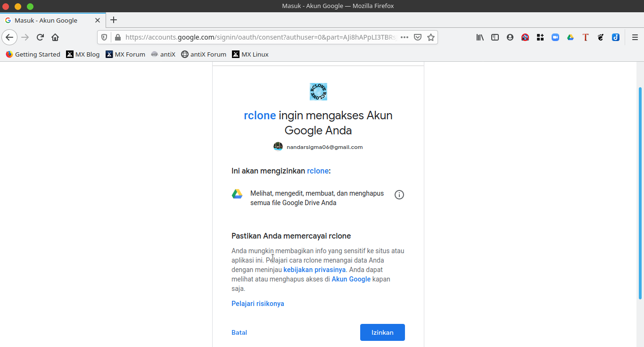The width and height of the screenshot is (644, 347).
Task: Click the account avatar beside the email
Action: [x=278, y=147]
